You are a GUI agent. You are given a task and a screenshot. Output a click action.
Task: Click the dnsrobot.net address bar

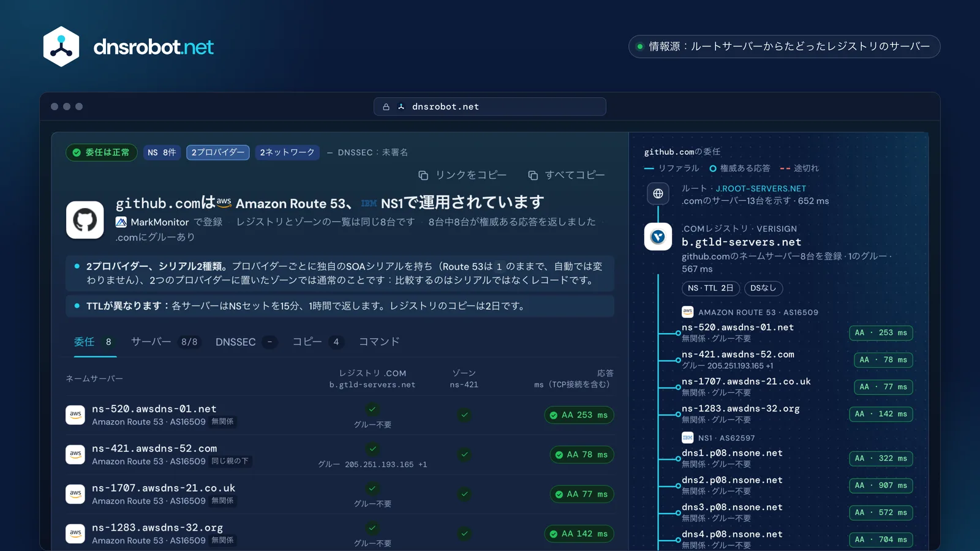click(x=490, y=107)
